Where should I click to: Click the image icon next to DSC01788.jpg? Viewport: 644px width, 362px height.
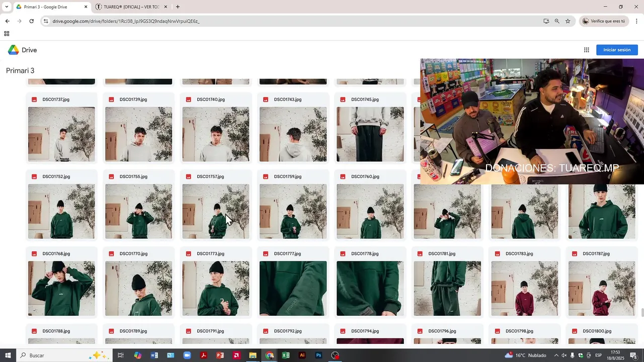click(x=34, y=331)
